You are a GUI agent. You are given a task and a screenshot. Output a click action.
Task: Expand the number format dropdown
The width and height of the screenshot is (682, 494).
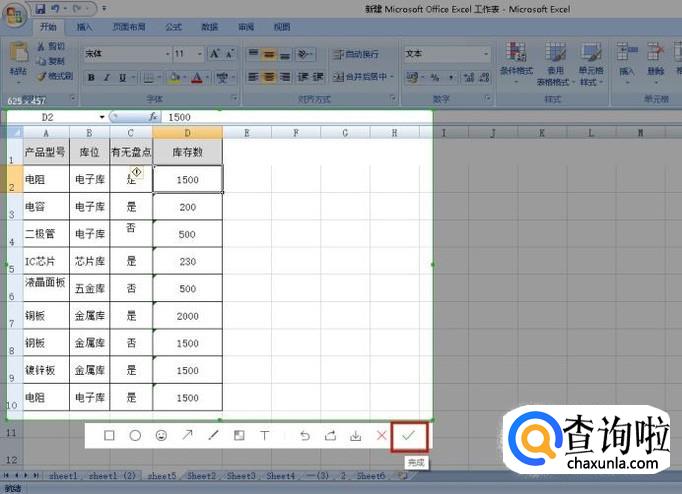487,53
